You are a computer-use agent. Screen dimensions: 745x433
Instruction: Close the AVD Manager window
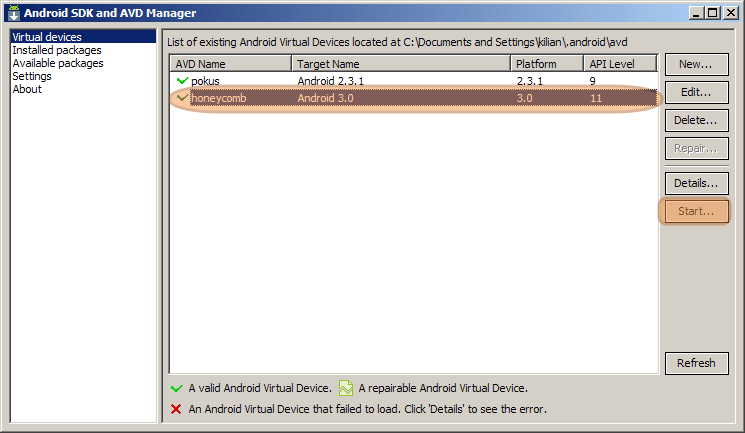click(730, 13)
